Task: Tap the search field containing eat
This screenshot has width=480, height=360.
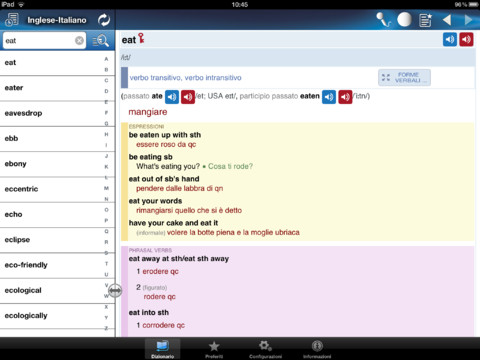Action: [x=44, y=41]
